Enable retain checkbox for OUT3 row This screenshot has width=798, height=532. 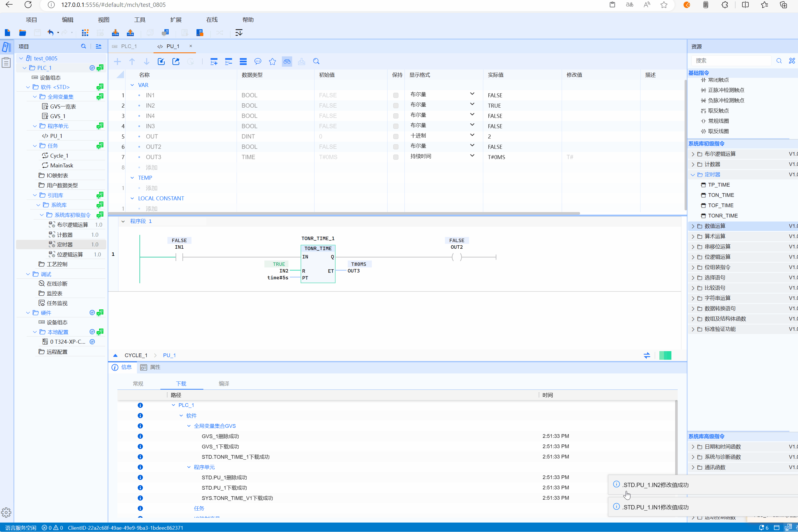396,157
